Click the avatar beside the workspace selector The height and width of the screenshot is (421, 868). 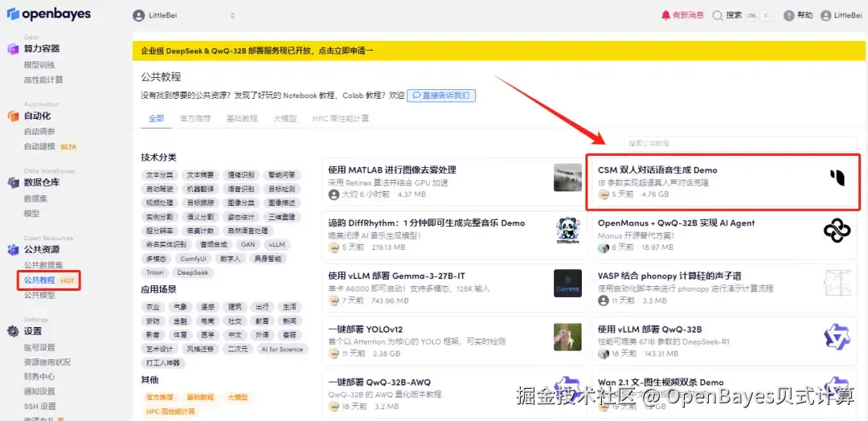[x=138, y=15]
